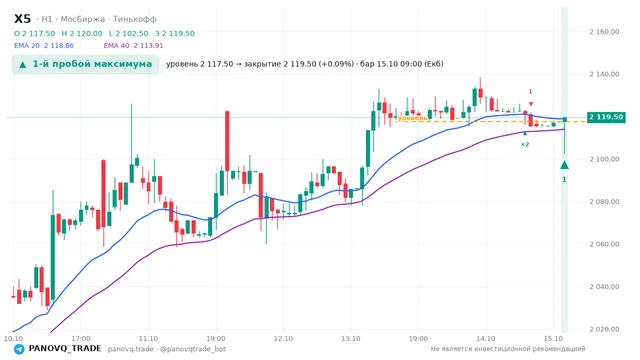Click the small green ×2 triangle marker
Image resolution: width=640 pixels, height=360 pixels.
tap(525, 133)
